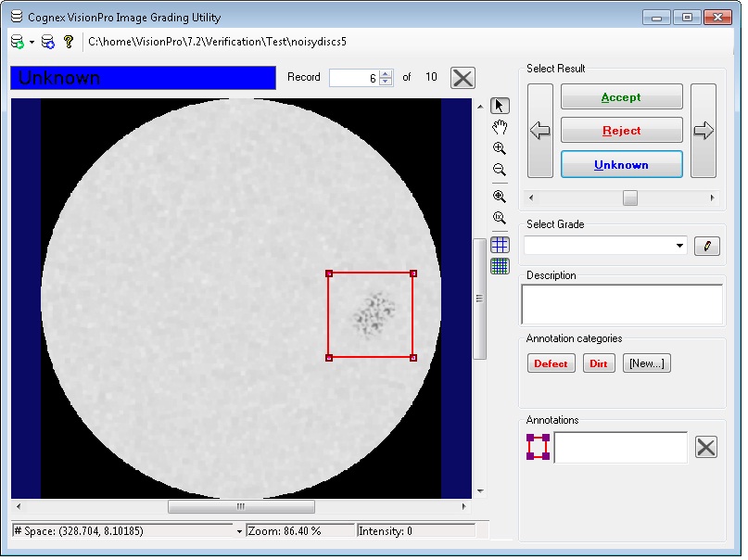Create a New annotation category
This screenshot has height=560, width=748.
point(646,363)
